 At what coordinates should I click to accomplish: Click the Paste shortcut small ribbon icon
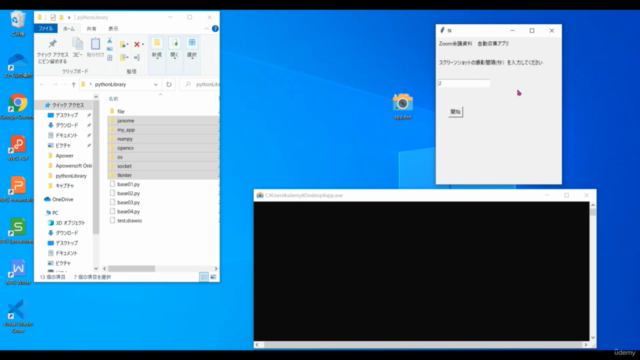109,58
